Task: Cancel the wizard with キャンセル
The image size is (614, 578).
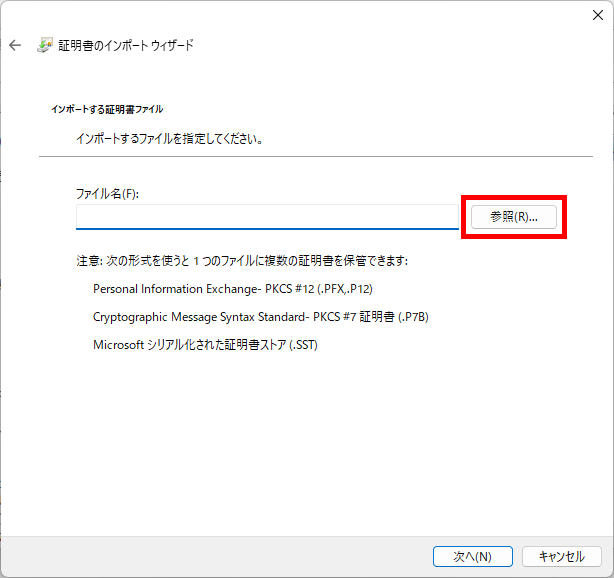Action: click(x=562, y=556)
